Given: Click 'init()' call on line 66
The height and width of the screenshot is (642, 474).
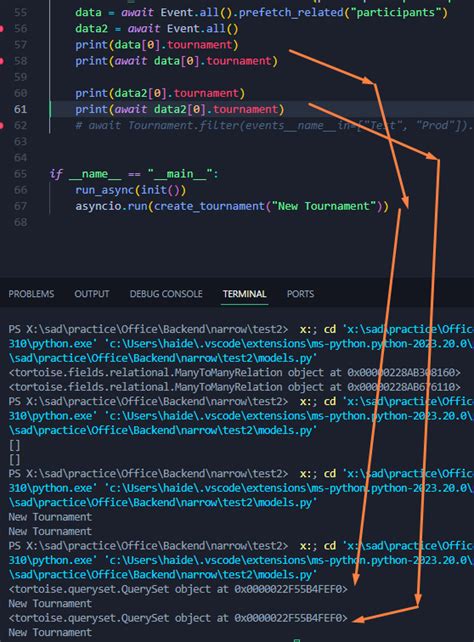Looking at the screenshot, I should pos(160,190).
